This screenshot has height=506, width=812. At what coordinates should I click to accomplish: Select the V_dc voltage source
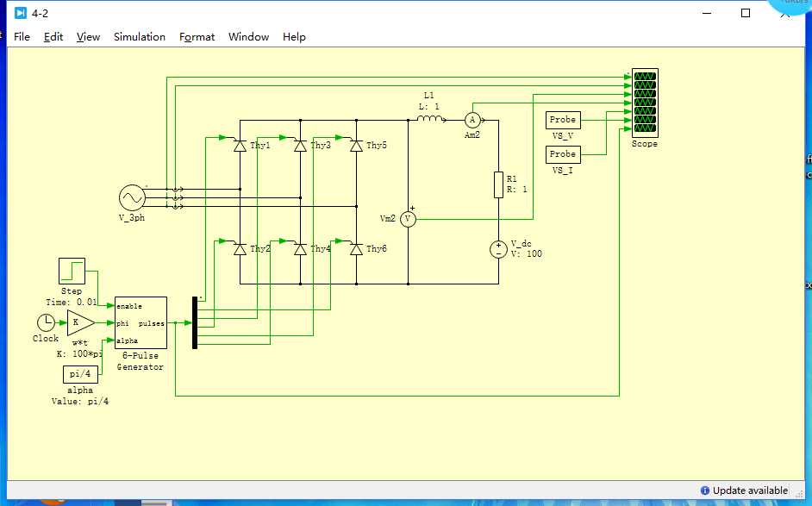pyautogui.click(x=499, y=250)
